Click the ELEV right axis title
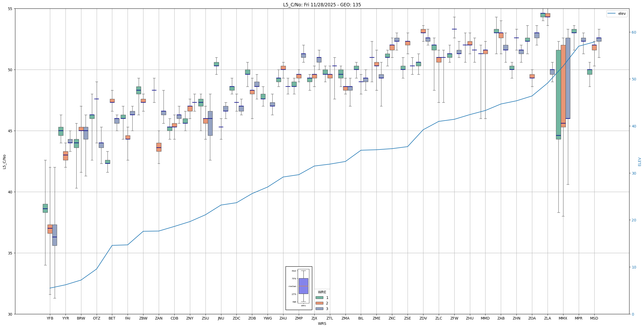Image resolution: width=644 pixels, height=328 pixels. click(x=640, y=162)
